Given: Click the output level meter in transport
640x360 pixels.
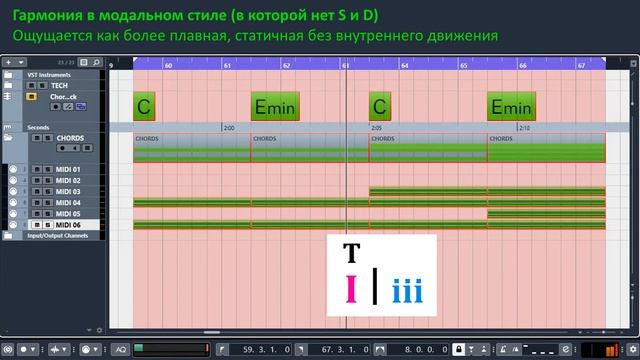Looking at the screenshot, I should 600,349.
